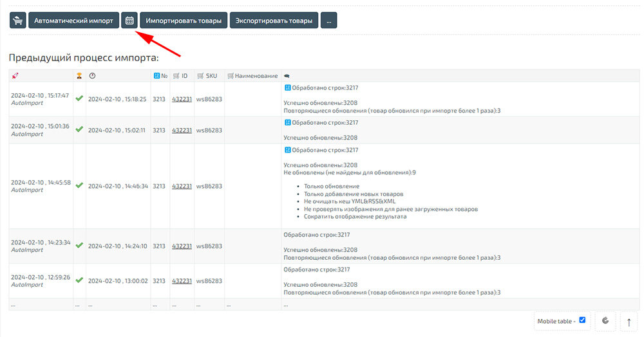Open ID link 432231 in first row
This screenshot has width=644, height=337.
[x=182, y=100]
